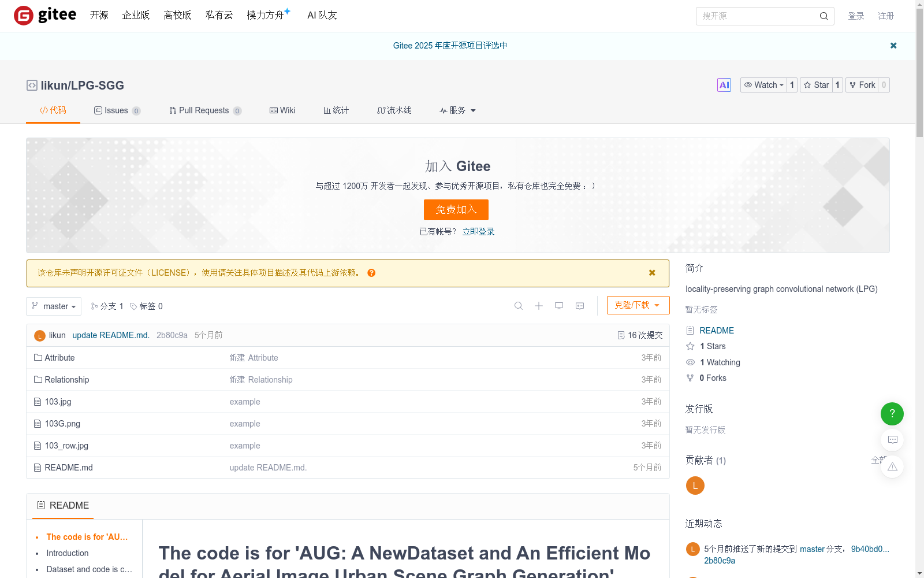Open 企业版 in top navigation

[136, 16]
